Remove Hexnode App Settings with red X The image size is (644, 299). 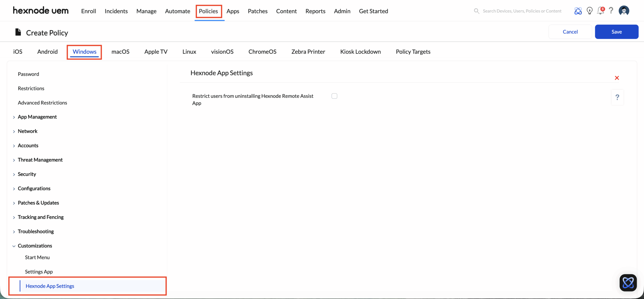point(617,78)
